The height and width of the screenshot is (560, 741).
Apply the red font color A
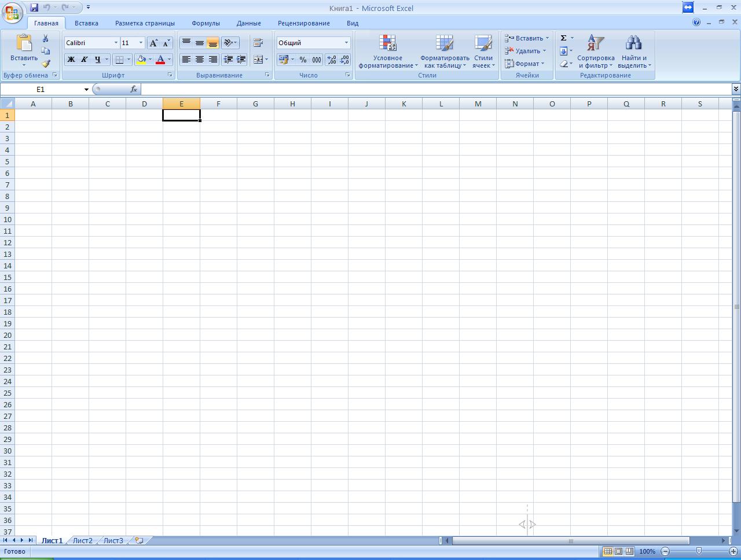pyautogui.click(x=160, y=60)
